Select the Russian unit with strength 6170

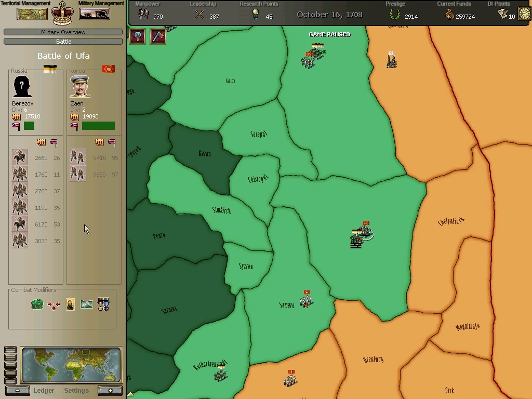(20, 224)
